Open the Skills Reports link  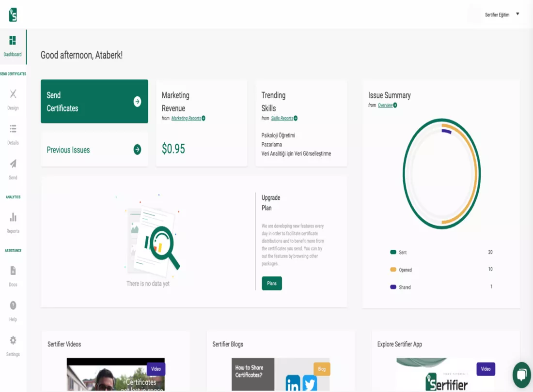[282, 118]
